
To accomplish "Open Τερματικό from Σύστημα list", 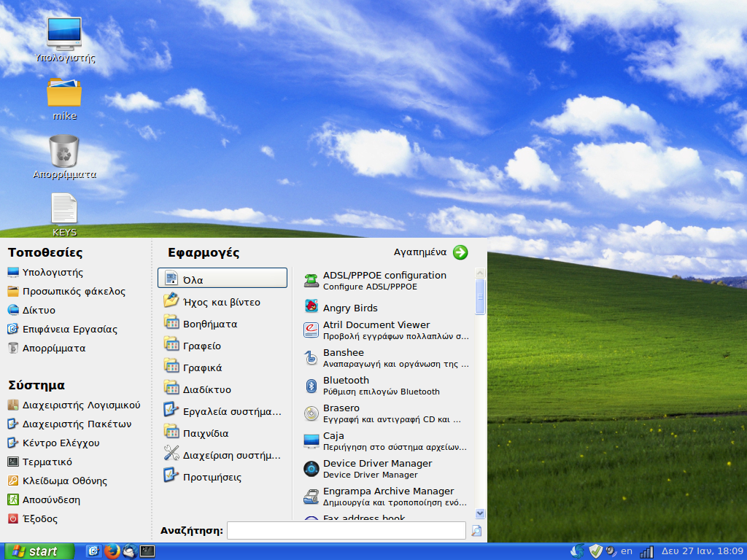I will (x=40, y=462).
